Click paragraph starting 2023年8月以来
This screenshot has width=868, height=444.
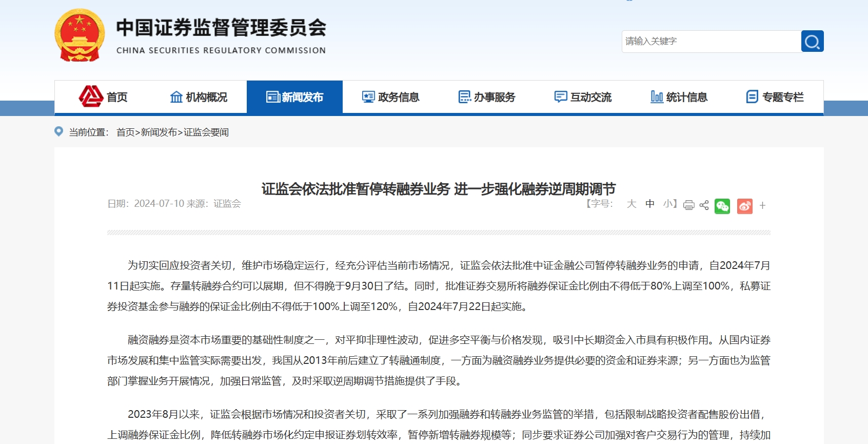pyautogui.click(x=439, y=424)
